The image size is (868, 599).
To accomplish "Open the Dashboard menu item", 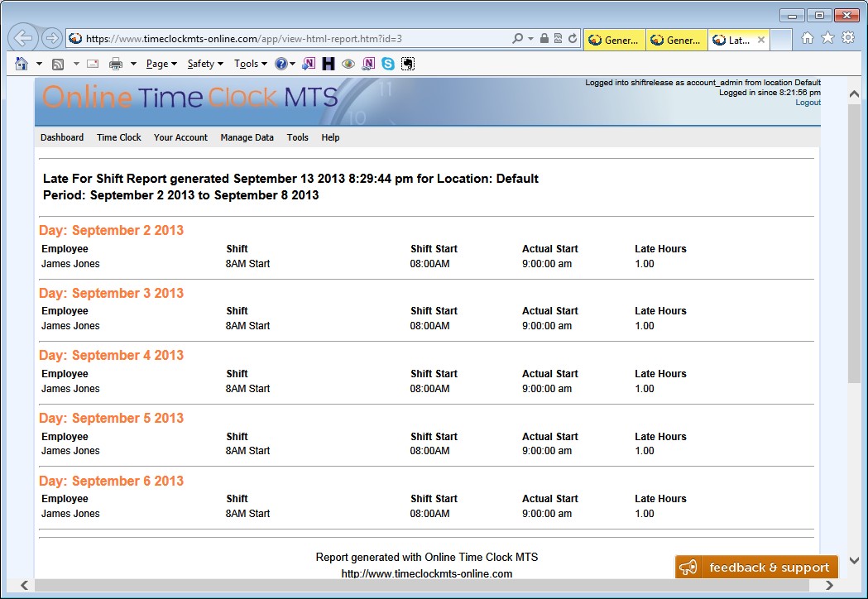I will pos(62,137).
